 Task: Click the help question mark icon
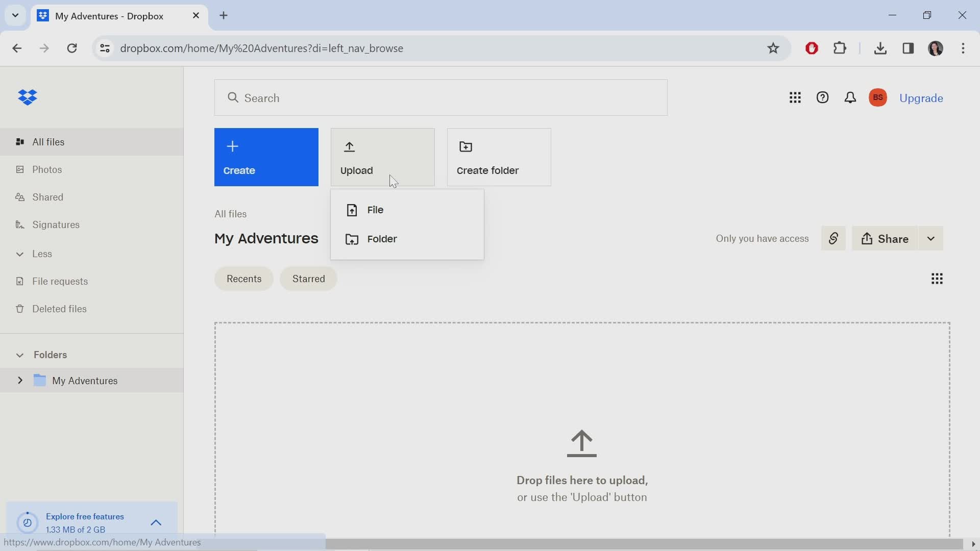click(x=822, y=98)
